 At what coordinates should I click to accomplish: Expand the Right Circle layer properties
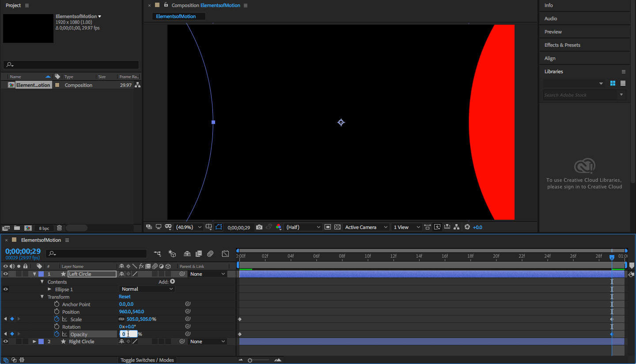[34, 341]
